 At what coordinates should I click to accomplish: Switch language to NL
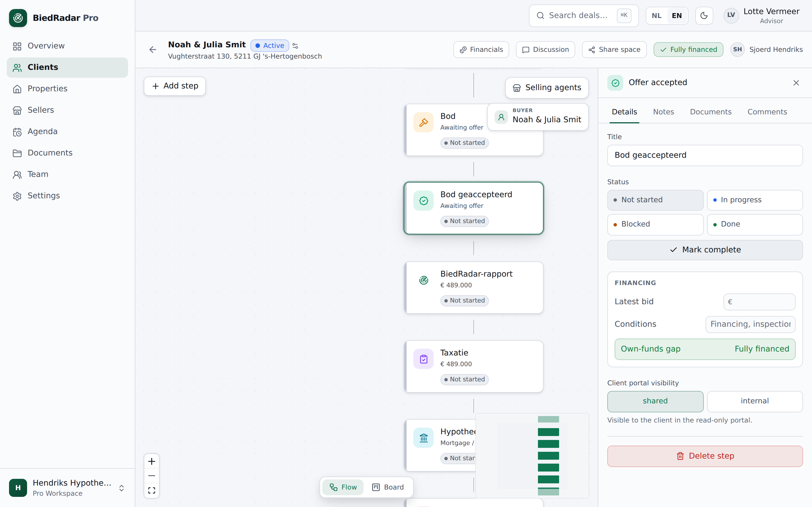(x=656, y=16)
